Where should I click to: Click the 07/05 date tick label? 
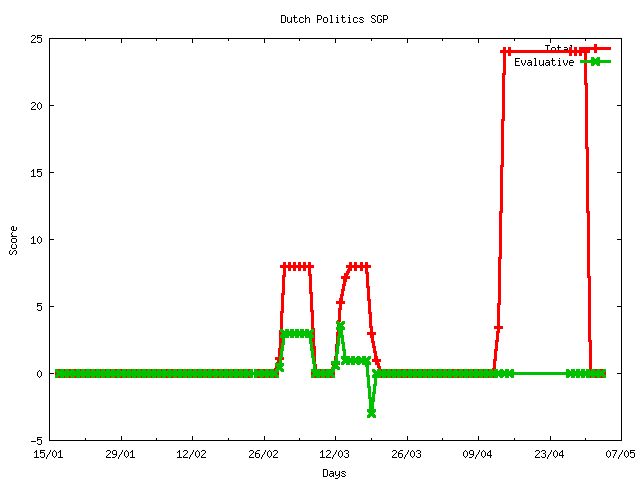[x=620, y=454]
